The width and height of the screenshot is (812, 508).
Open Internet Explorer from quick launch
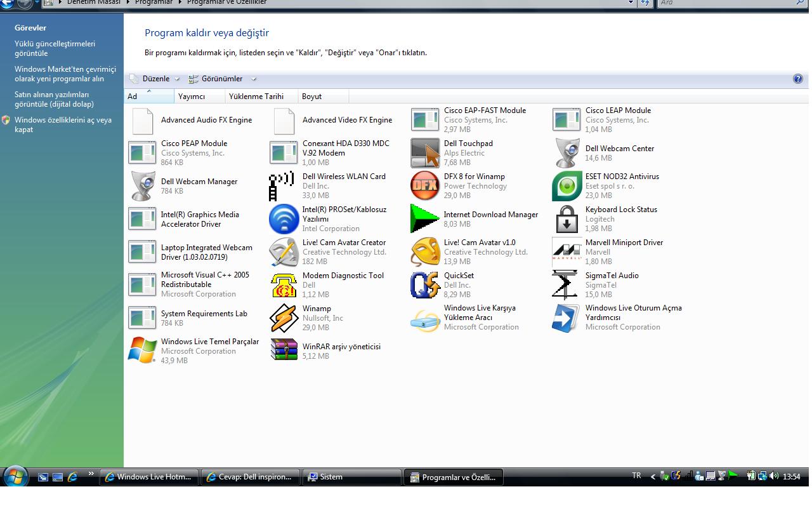(72, 477)
